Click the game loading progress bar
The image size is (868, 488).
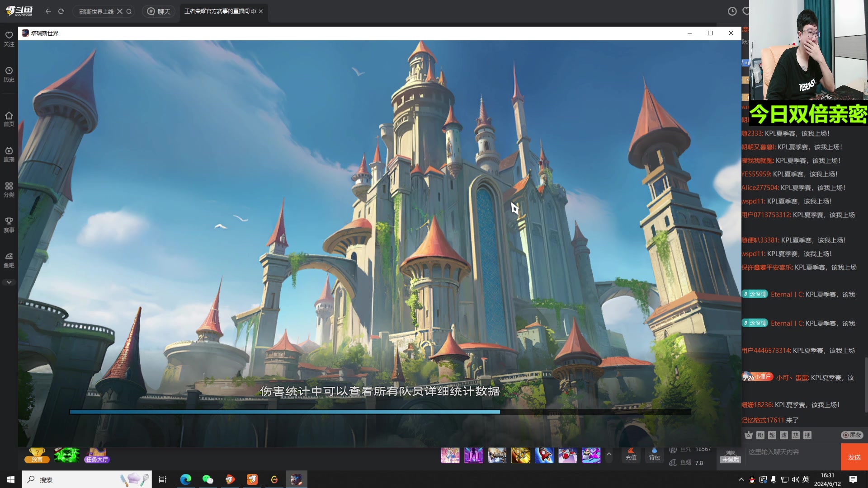pos(380,412)
